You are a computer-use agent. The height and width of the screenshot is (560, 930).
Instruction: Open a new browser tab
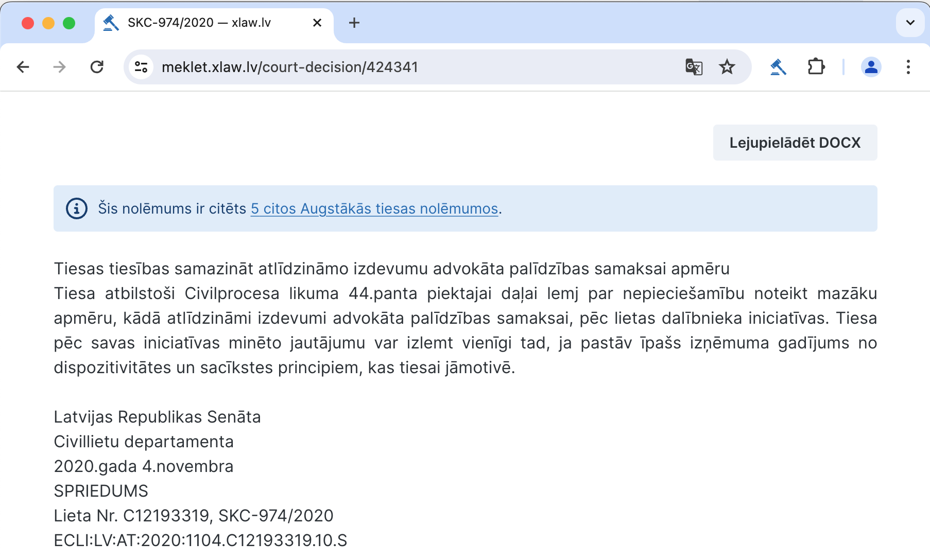(x=354, y=23)
